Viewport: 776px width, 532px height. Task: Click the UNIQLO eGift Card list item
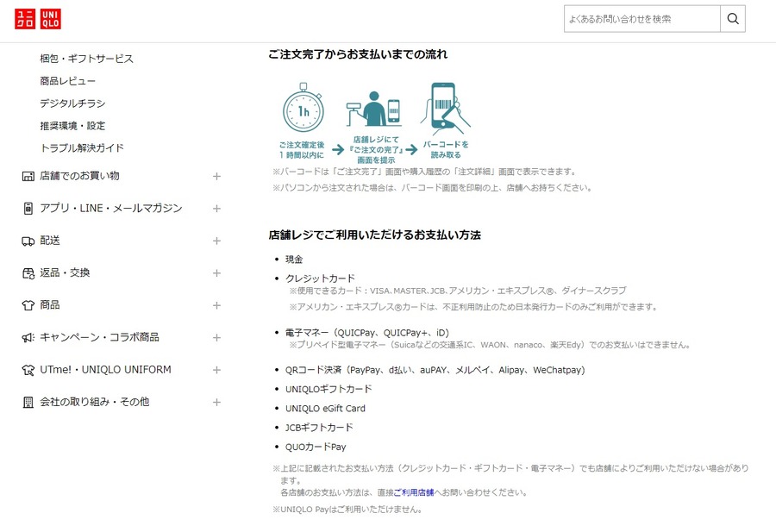click(325, 409)
